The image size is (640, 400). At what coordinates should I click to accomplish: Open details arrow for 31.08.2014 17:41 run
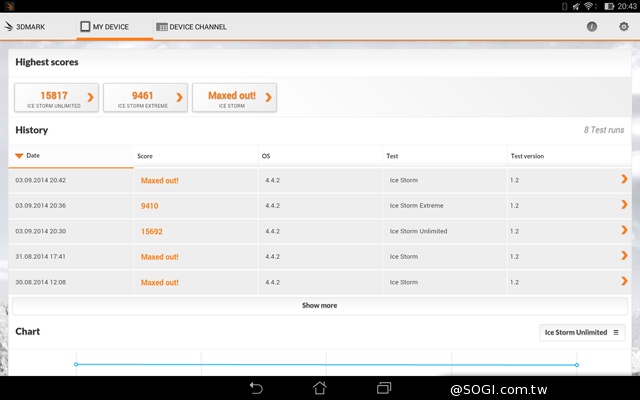click(x=624, y=257)
